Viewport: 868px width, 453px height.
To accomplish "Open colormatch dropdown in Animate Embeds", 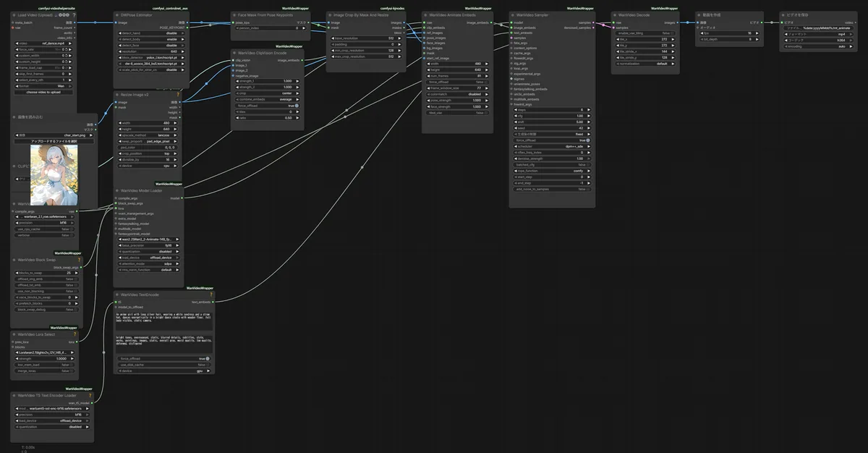I will pos(456,94).
